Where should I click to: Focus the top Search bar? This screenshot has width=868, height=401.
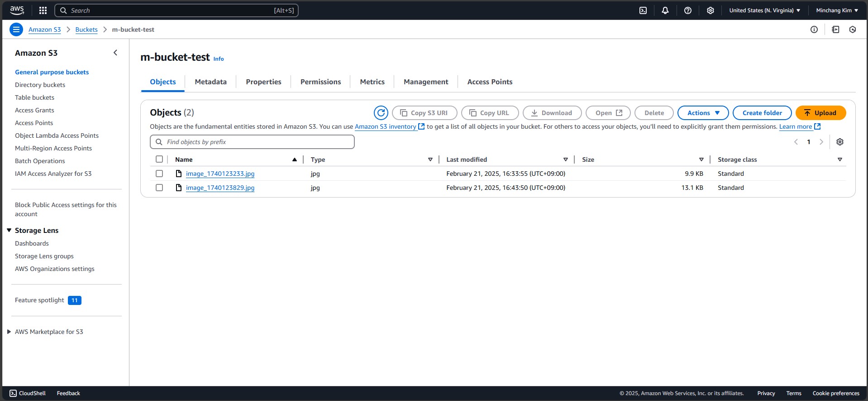pos(176,10)
